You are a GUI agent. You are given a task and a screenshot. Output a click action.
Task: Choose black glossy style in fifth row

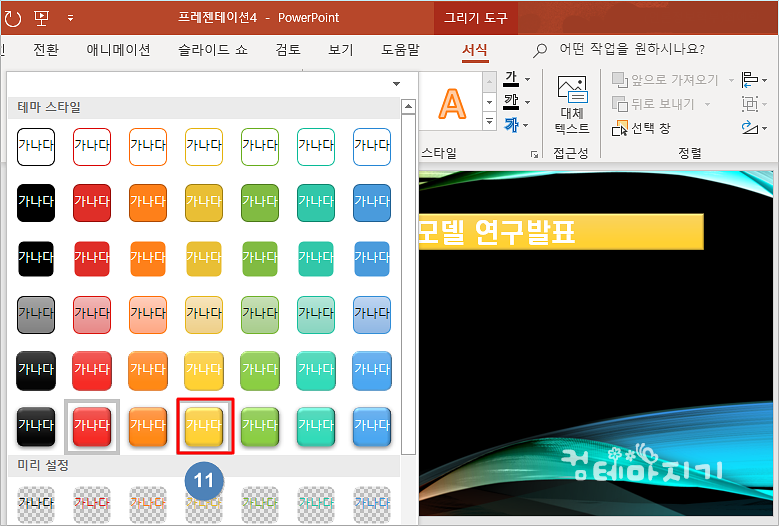click(36, 371)
